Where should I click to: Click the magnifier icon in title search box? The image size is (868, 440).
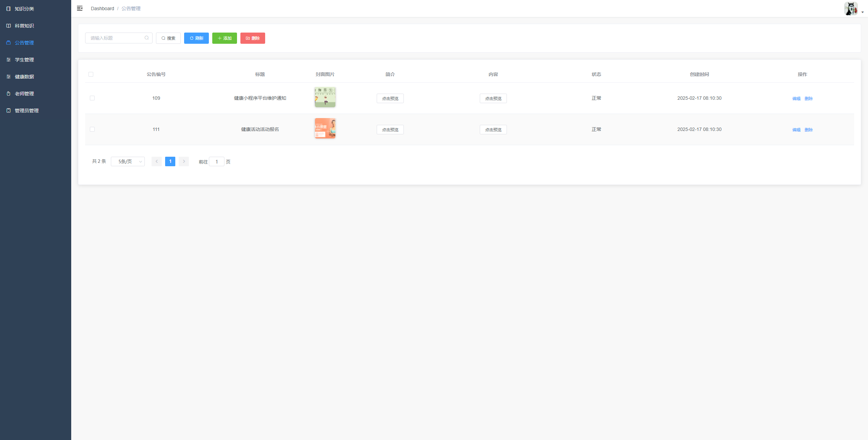pos(146,38)
